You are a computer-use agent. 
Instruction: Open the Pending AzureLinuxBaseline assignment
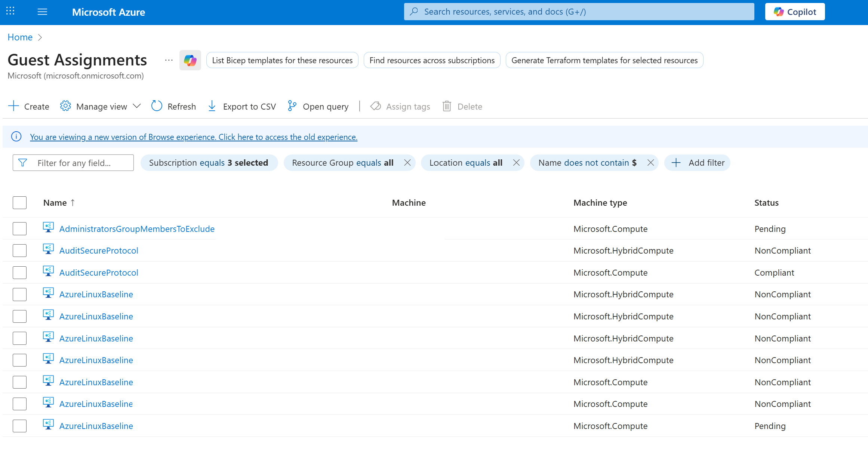coord(96,426)
